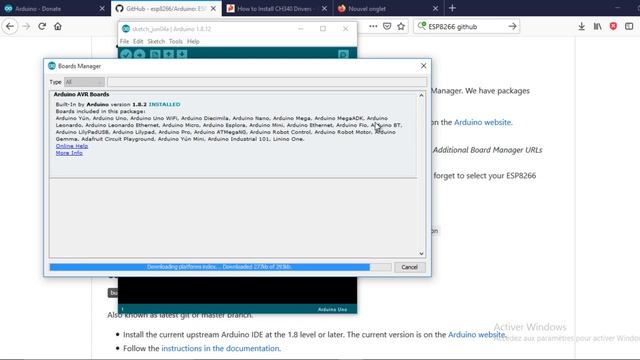Screen dimensions: 640x360
Task: Click the Arduino Uno board label in status bar
Action: click(x=332, y=309)
